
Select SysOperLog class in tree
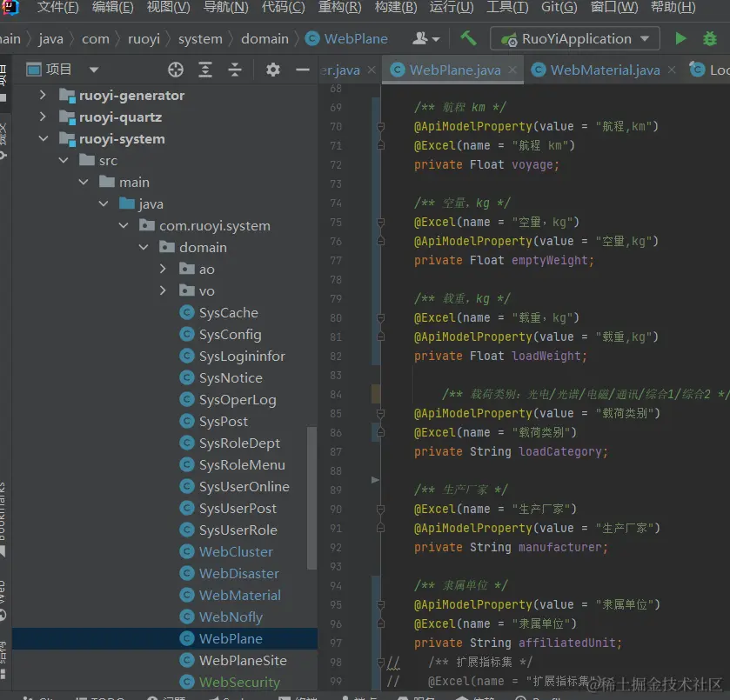point(238,399)
